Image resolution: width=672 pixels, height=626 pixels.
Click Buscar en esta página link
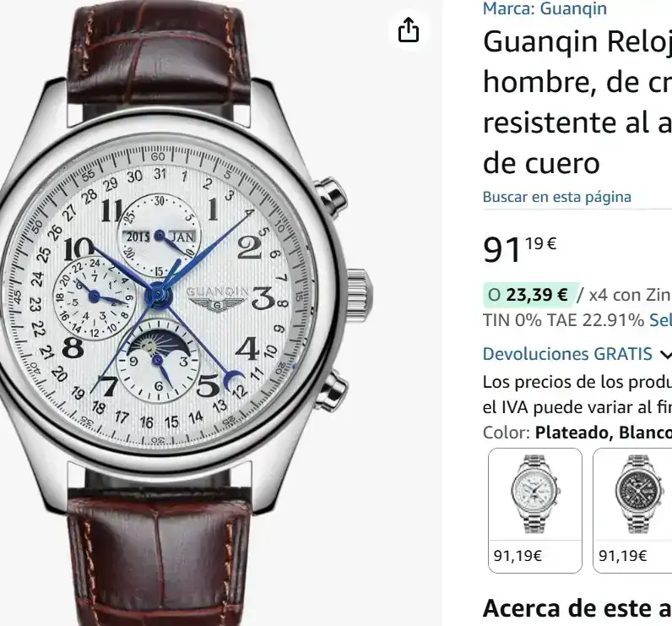click(x=556, y=197)
